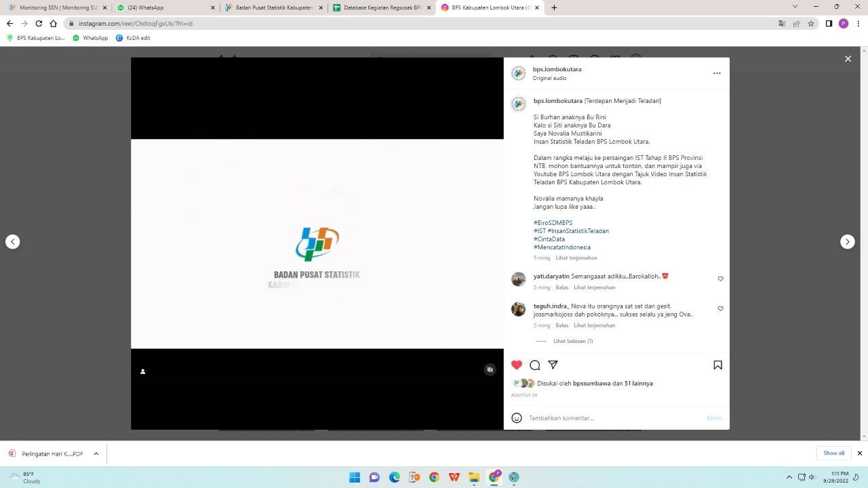Click Lihat terjemahan under teguh.indra_'s comment
868x488 pixels.
point(595,325)
